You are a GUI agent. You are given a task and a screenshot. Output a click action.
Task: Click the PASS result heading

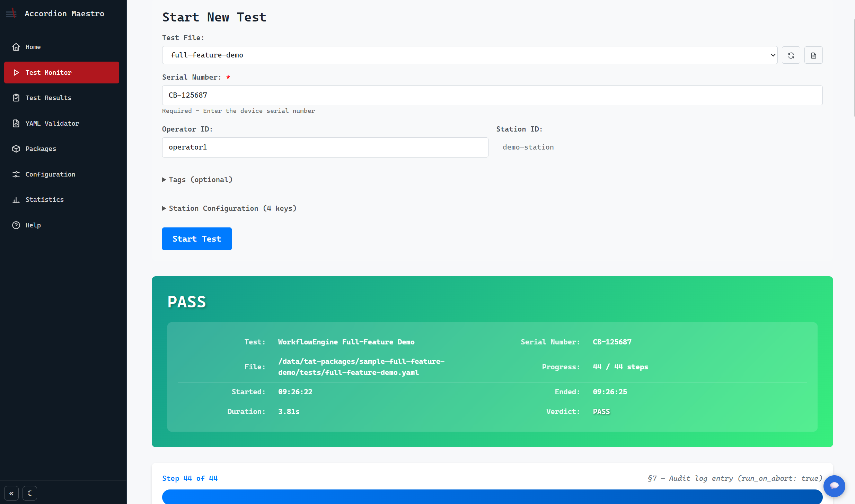pyautogui.click(x=187, y=301)
